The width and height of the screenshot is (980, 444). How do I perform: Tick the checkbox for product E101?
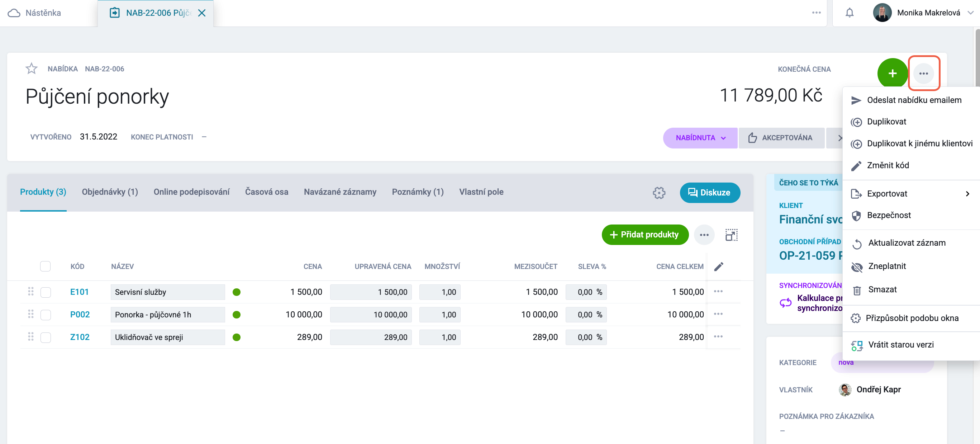coord(46,292)
